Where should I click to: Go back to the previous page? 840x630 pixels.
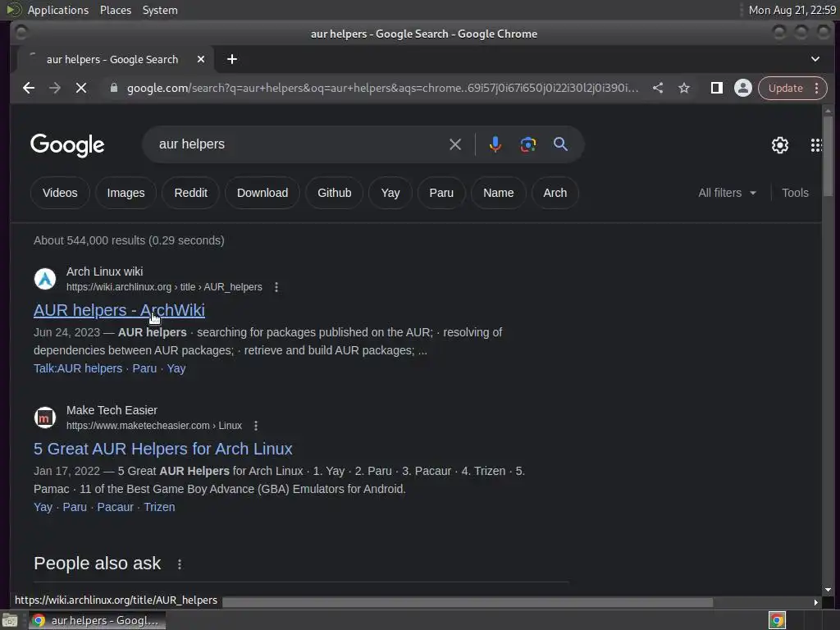[x=29, y=88]
